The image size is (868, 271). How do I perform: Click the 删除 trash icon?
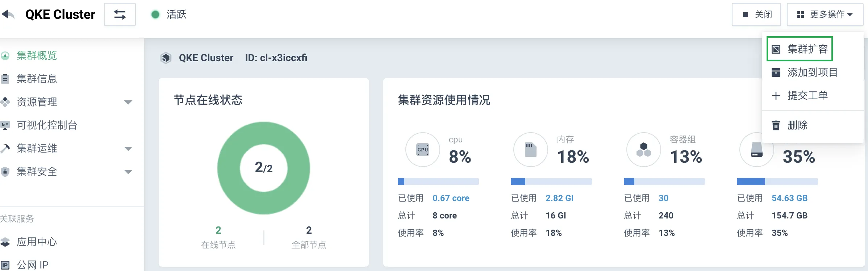776,125
